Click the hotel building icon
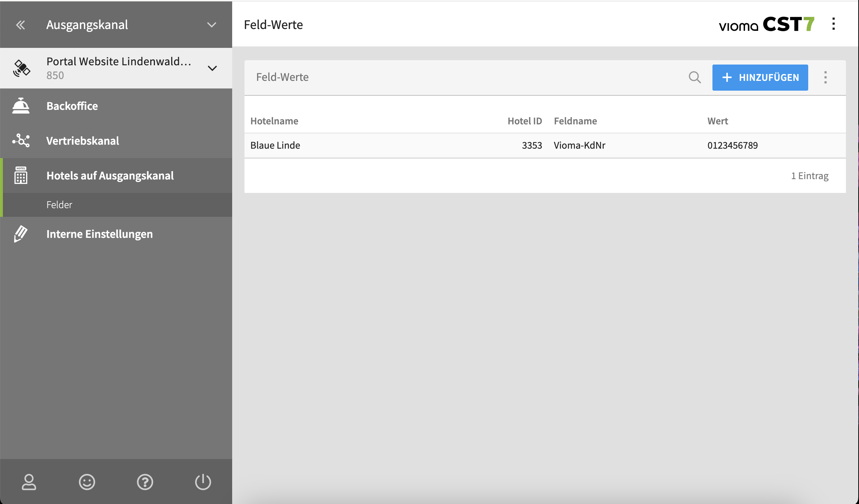 (x=21, y=175)
